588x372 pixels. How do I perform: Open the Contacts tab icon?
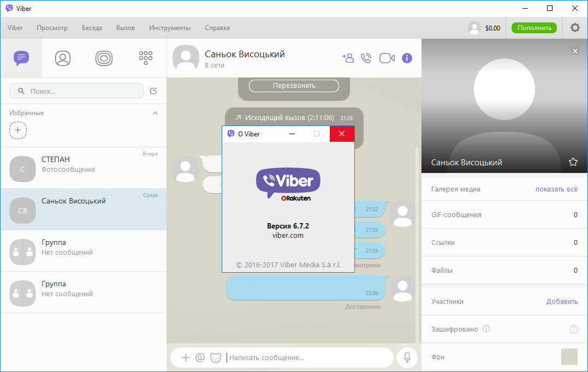click(63, 58)
